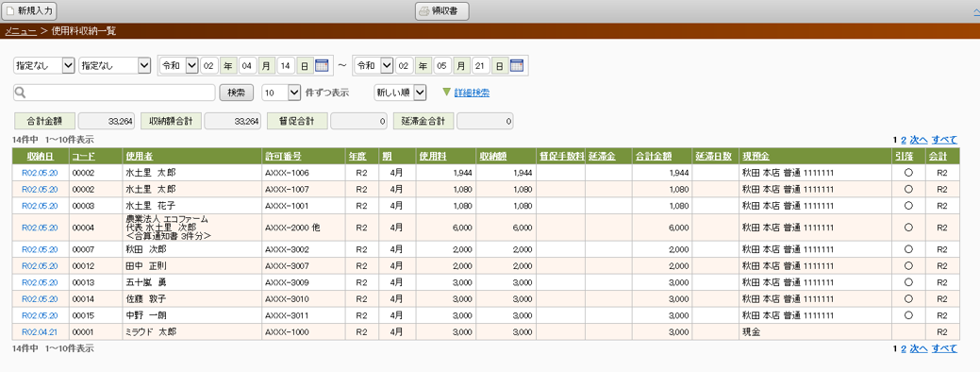Sort by the コード column header
Viewport: 980px width, 372px height.
pyautogui.click(x=84, y=157)
